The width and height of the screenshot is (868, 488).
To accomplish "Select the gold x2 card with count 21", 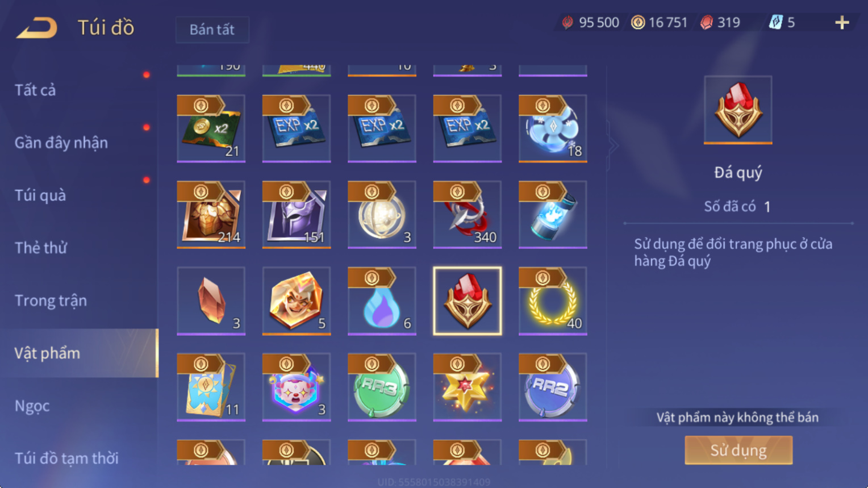I will tap(211, 128).
